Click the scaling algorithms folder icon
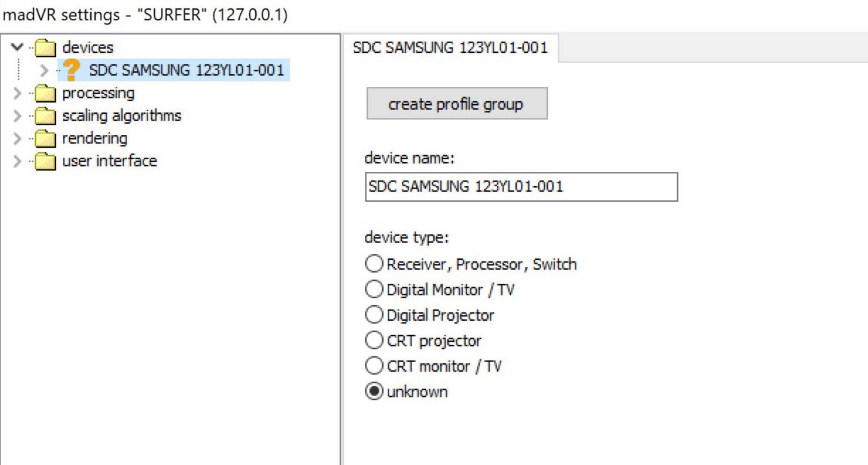 pos(45,116)
